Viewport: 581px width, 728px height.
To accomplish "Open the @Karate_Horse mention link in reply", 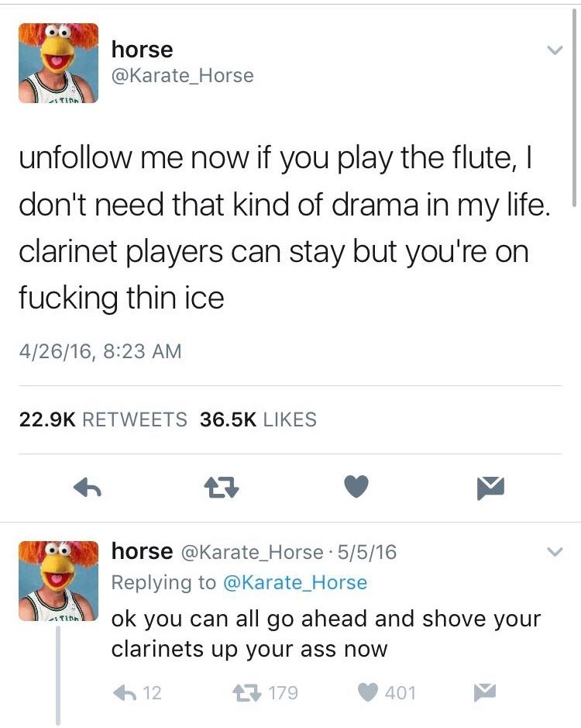I will 295,582.
